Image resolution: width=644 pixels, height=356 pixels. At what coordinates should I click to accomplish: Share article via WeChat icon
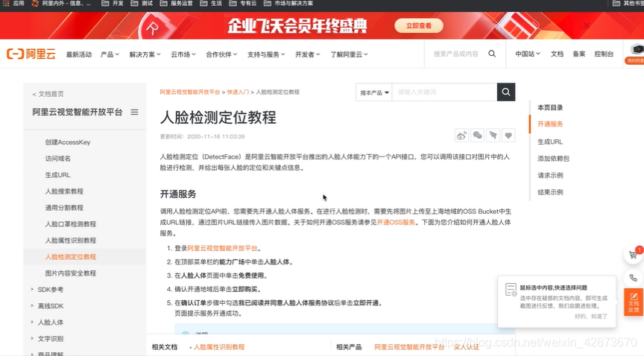pyautogui.click(x=477, y=136)
